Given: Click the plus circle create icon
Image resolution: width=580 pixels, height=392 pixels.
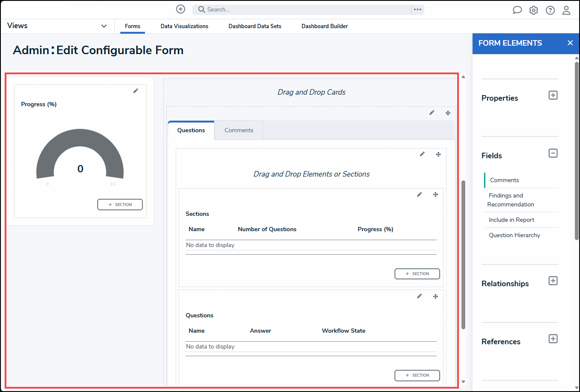Looking at the screenshot, I should (180, 9).
